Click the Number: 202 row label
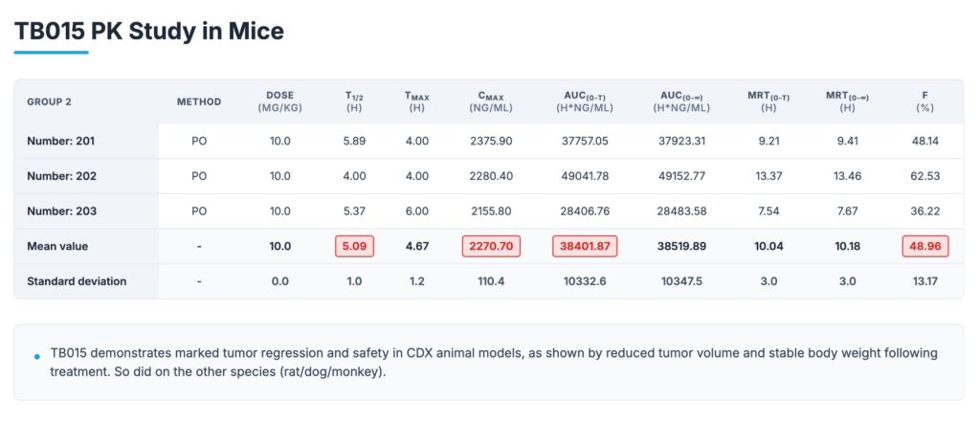 [x=61, y=176]
